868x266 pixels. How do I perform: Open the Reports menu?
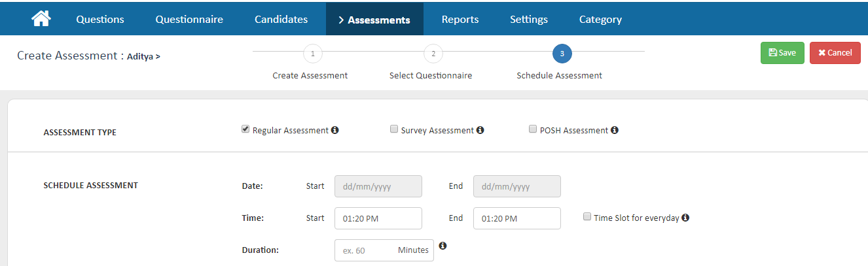(460, 19)
